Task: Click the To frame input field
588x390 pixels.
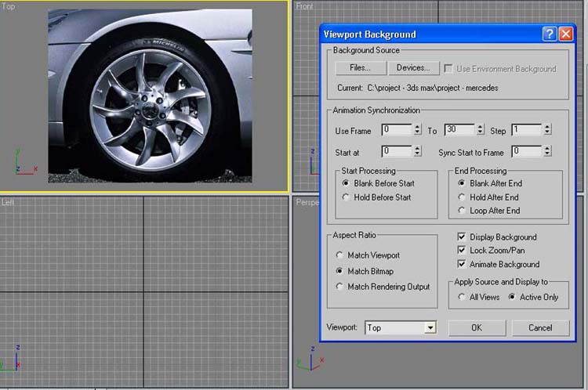Action: 459,129
